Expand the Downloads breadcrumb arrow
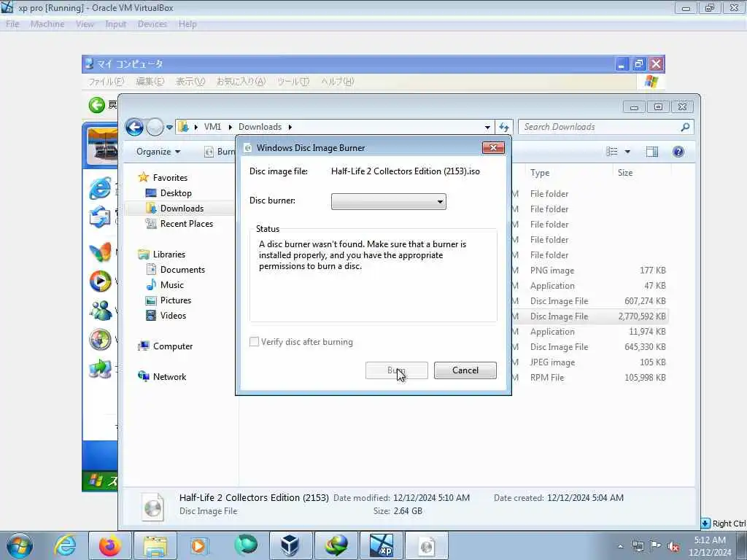 point(290,127)
